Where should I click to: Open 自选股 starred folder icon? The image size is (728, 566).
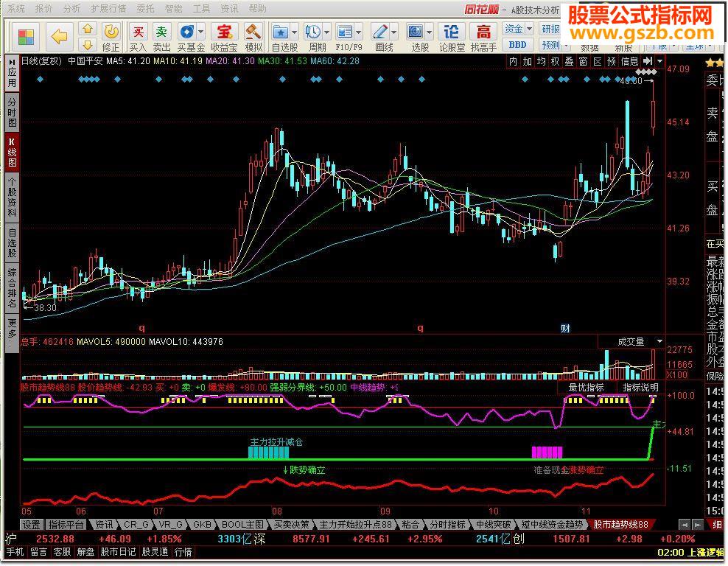click(281, 32)
